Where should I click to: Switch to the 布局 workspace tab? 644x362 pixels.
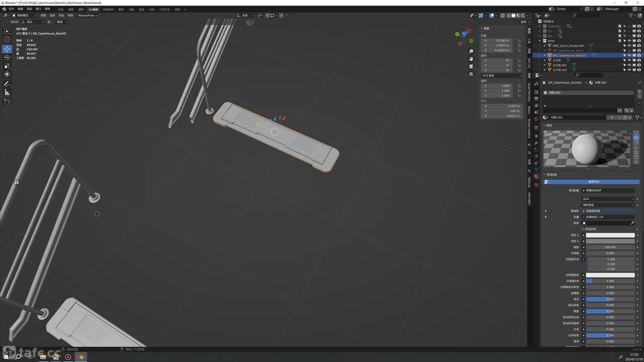(61, 10)
